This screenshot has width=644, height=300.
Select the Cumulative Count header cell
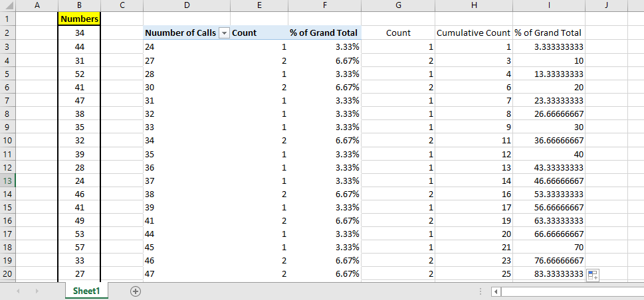[x=473, y=33]
